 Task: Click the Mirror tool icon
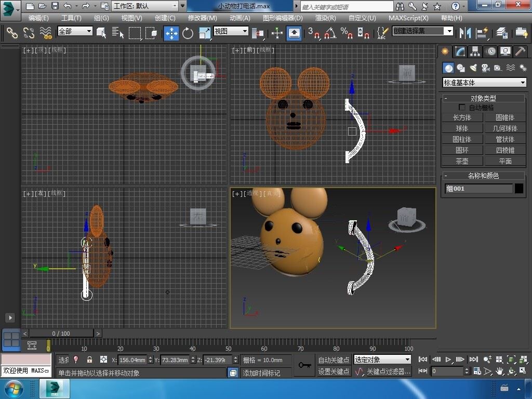click(465, 33)
